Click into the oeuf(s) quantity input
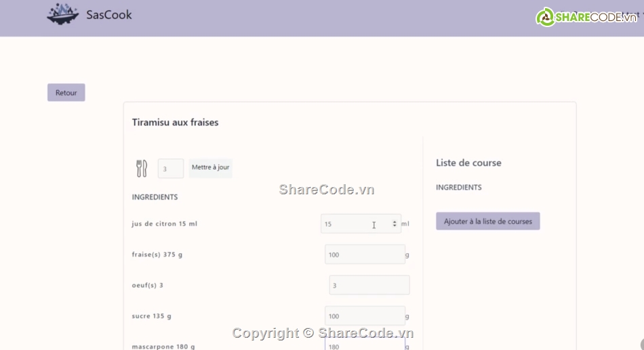This screenshot has width=644, height=350. point(369,285)
